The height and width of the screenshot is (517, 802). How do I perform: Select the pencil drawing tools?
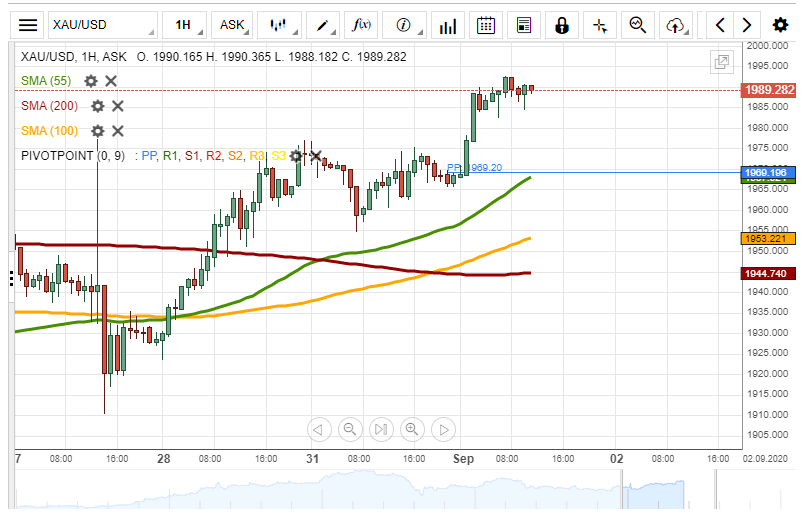tap(325, 25)
